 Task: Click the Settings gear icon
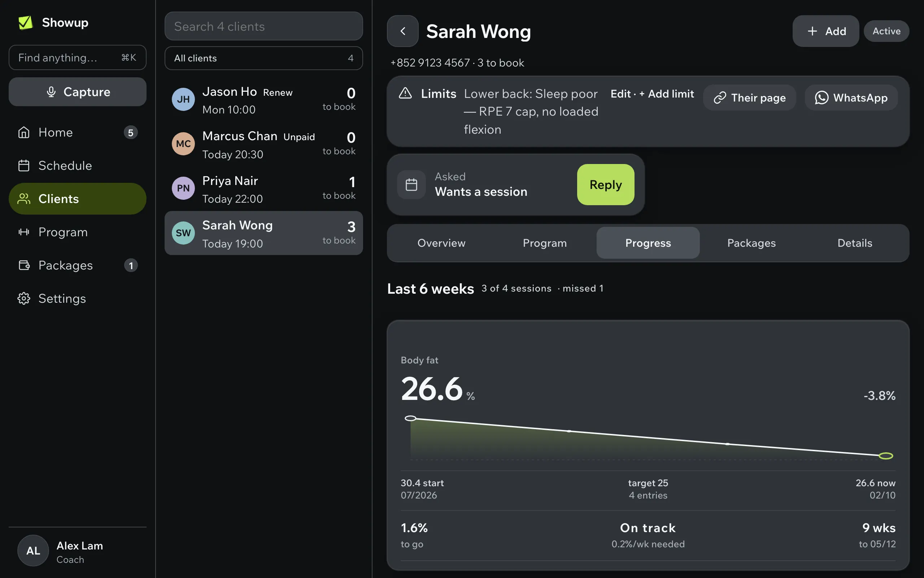[24, 298]
